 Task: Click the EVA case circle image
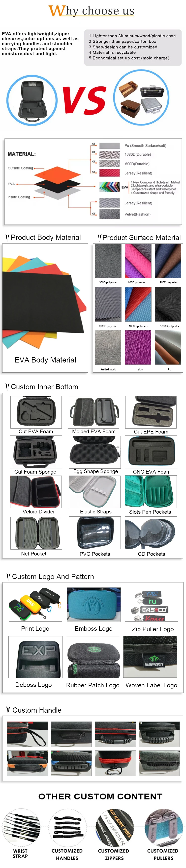pyautogui.click(x=32, y=100)
